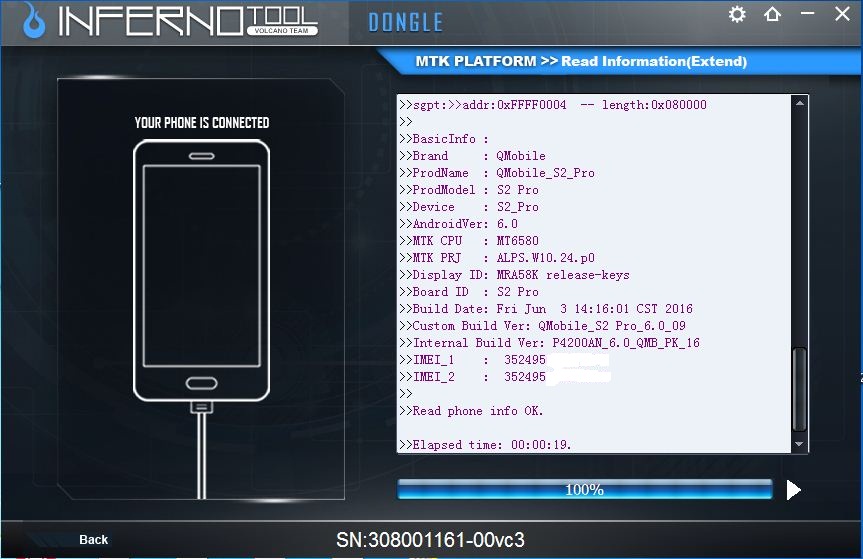Image resolution: width=863 pixels, height=559 pixels.
Task: Click the 'Elapsed time: 00:00:19.' line
Action: (485, 445)
